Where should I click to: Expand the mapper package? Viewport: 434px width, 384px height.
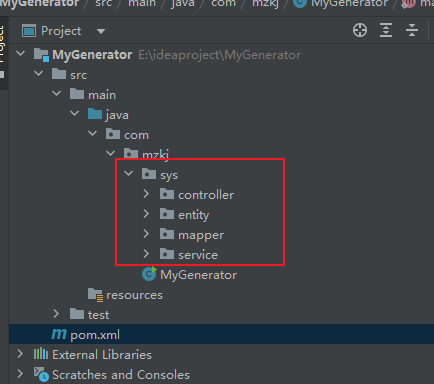[146, 234]
